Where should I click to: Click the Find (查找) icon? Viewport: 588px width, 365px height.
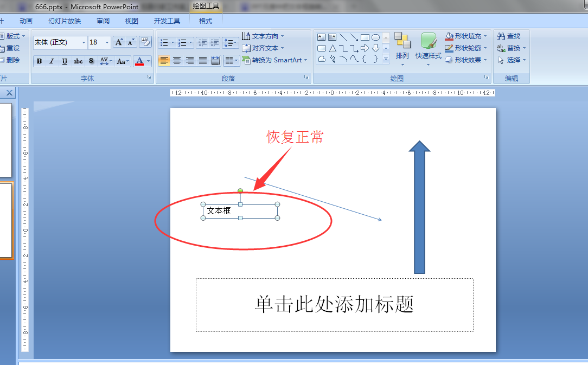(509, 36)
